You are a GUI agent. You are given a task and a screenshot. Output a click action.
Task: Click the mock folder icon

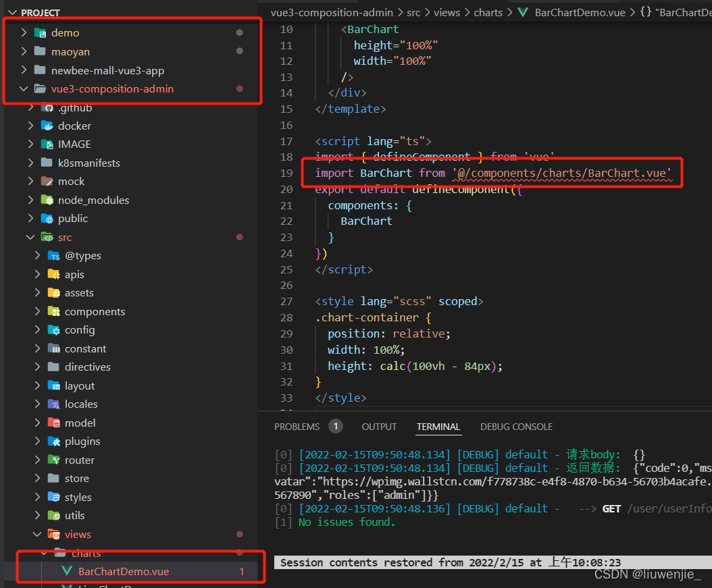(47, 182)
